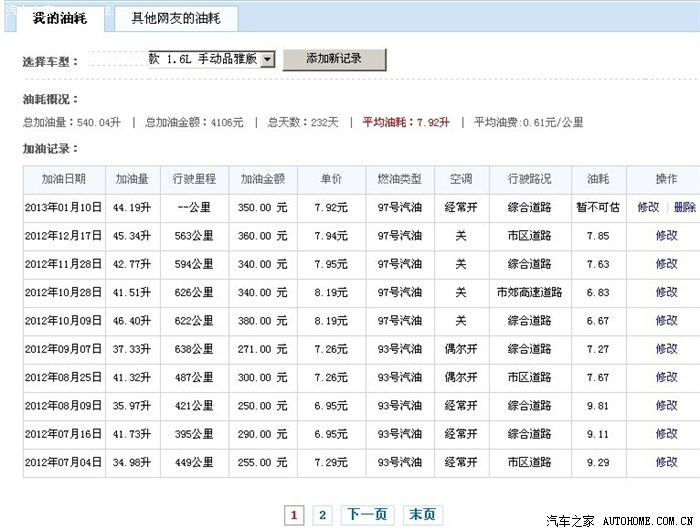Viewport: 700px width, 530px height.
Task: Switch to the 我的油耗 tab
Action: point(60,18)
